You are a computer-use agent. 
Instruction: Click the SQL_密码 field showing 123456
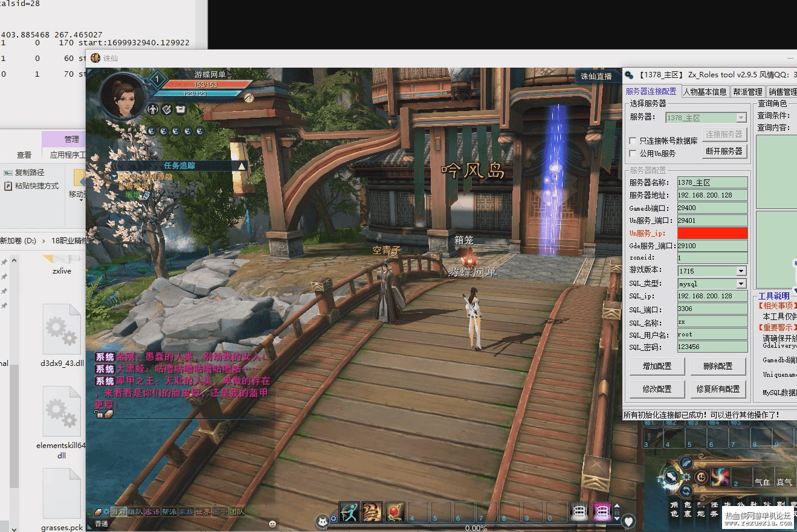[712, 347]
